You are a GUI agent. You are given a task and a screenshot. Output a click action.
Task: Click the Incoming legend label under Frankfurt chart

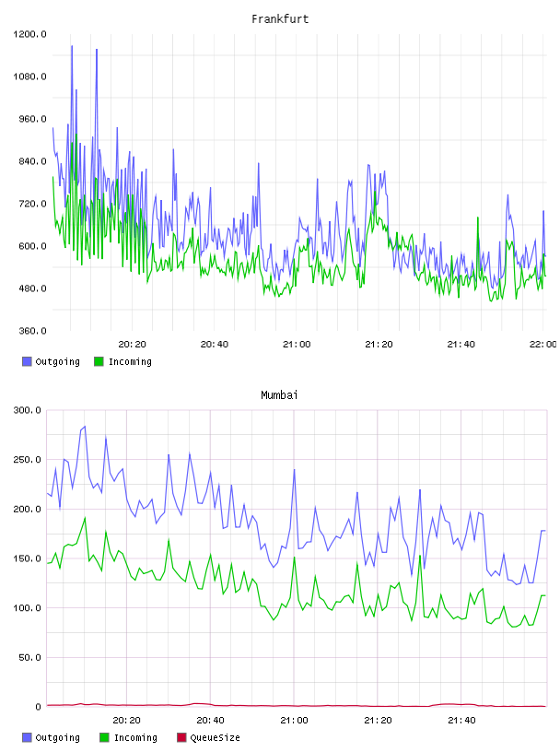tap(130, 361)
